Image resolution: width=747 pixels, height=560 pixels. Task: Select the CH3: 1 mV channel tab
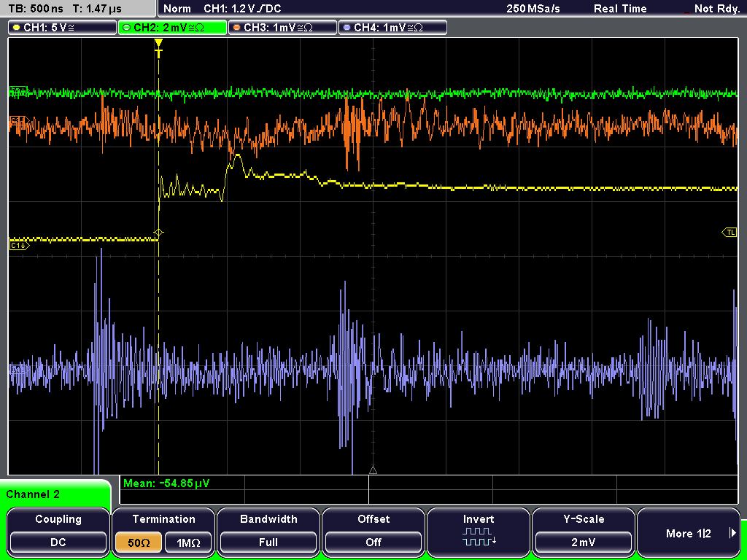click(x=282, y=27)
